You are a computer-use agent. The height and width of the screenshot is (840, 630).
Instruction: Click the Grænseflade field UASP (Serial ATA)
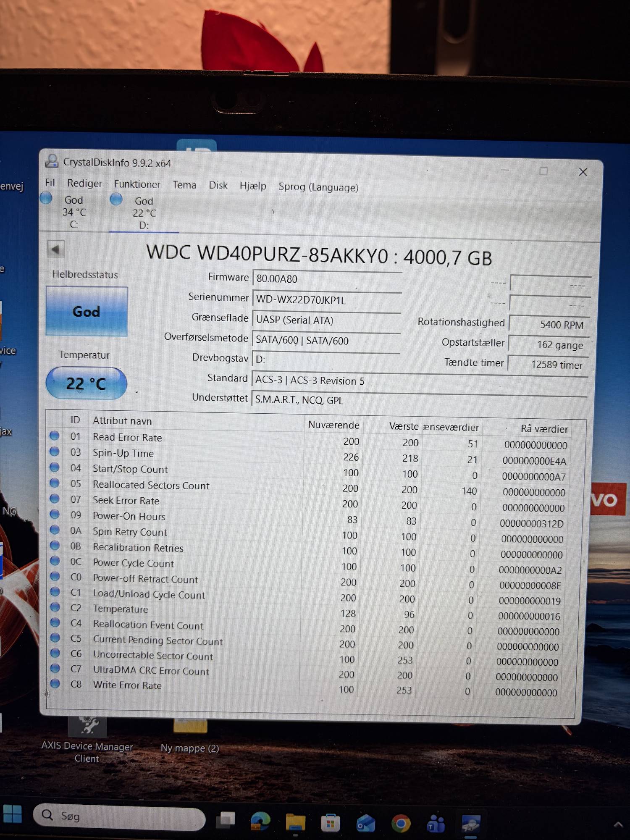[x=326, y=320]
